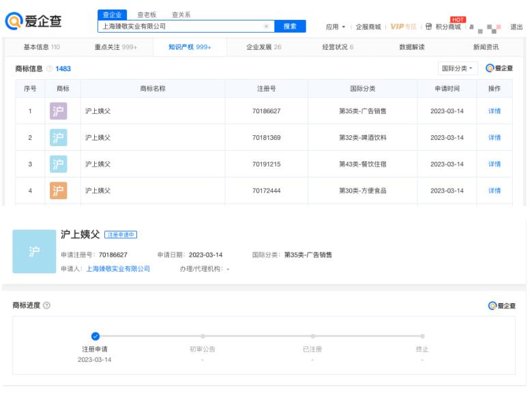
Task: Open 详情 link for registration 70181369
Action: point(494,138)
